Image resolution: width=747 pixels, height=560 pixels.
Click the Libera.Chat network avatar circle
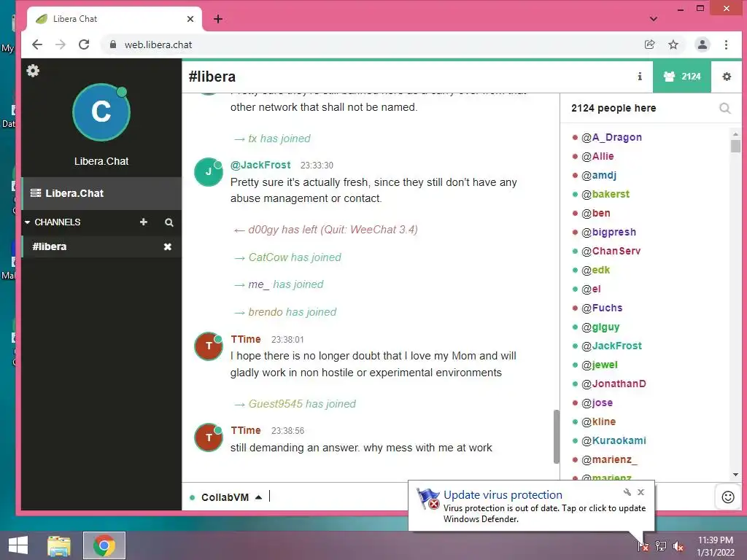[101, 112]
